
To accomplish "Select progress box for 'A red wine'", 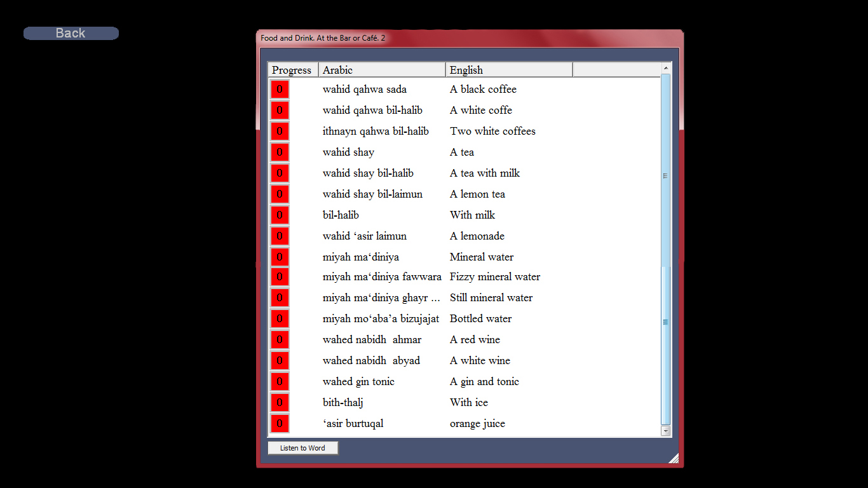I will pos(280,339).
